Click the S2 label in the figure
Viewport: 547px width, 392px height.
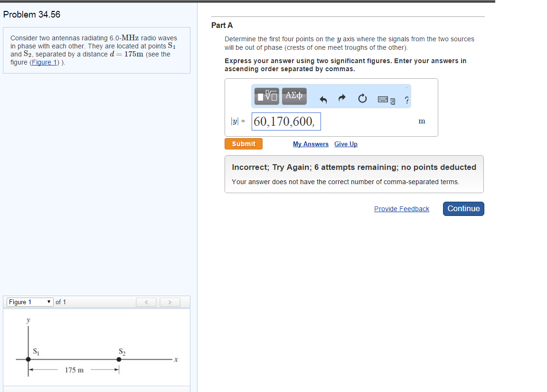pyautogui.click(x=122, y=352)
